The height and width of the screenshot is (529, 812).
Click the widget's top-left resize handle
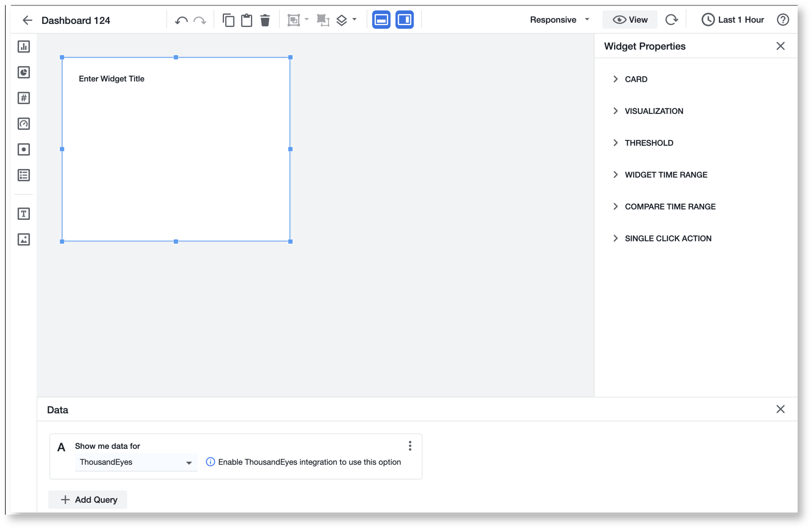62,58
